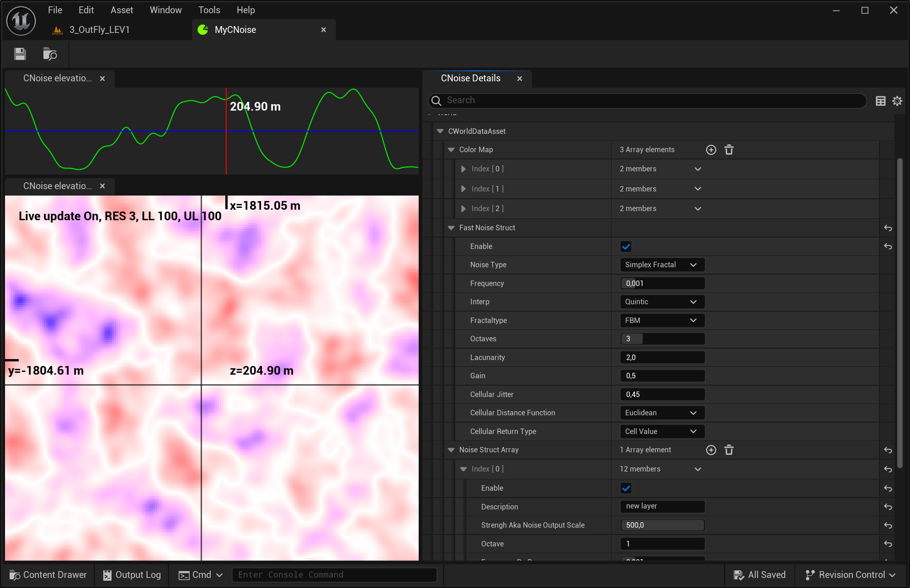Save the current asset with floppy icon

coord(20,54)
